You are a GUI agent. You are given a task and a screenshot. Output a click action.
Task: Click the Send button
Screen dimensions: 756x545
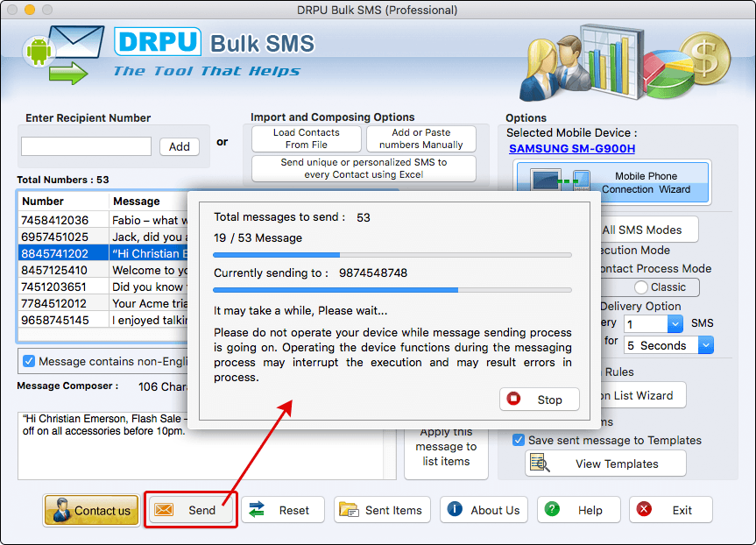click(190, 510)
